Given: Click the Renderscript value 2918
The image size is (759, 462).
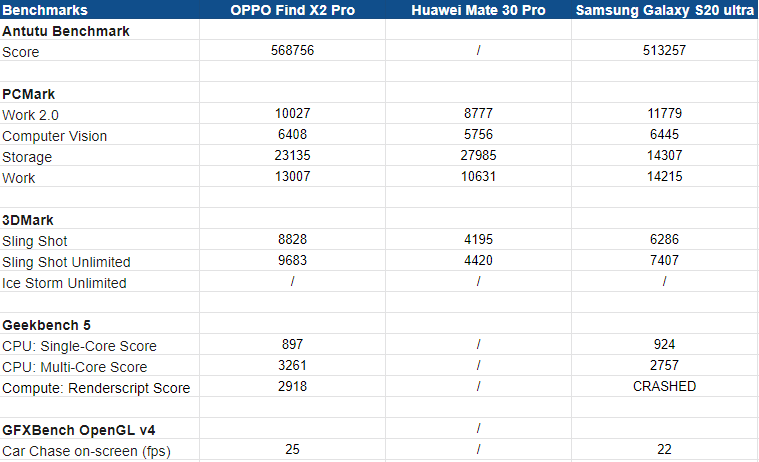Looking at the screenshot, I should pyautogui.click(x=292, y=386).
